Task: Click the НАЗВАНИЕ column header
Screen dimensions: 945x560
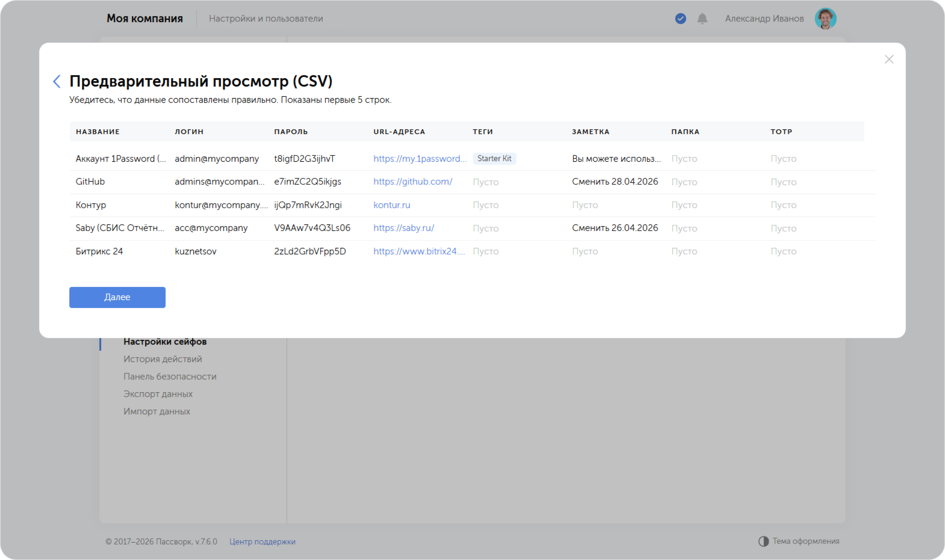Action: tap(98, 132)
